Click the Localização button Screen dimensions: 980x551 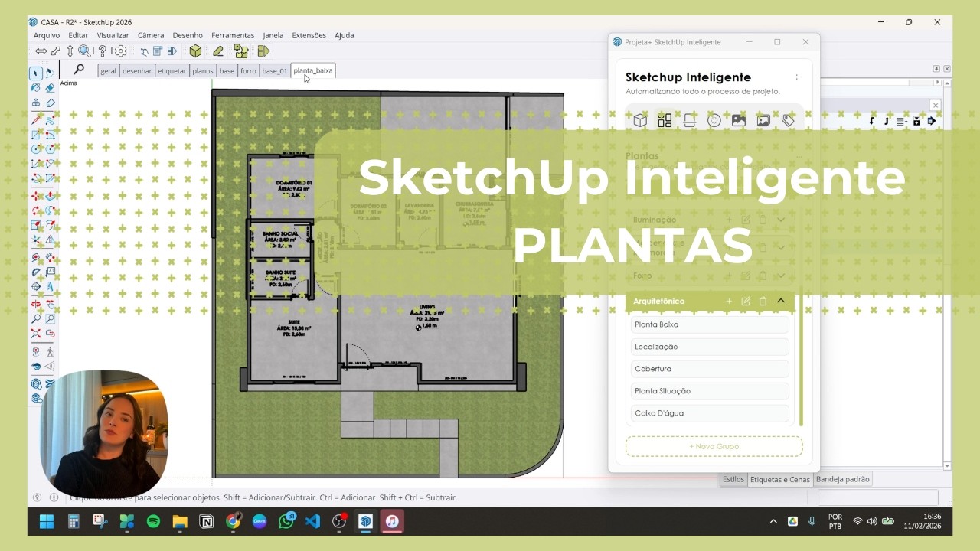(710, 347)
